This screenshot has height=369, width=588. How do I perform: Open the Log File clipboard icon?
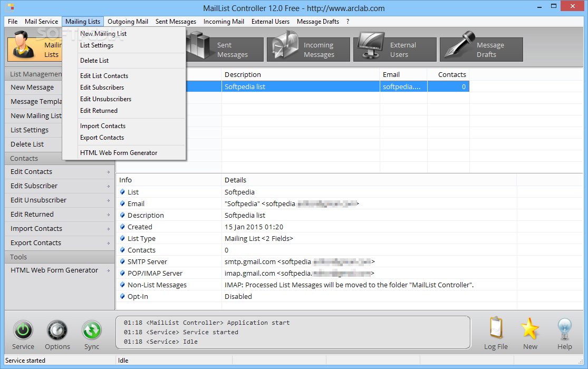[496, 328]
